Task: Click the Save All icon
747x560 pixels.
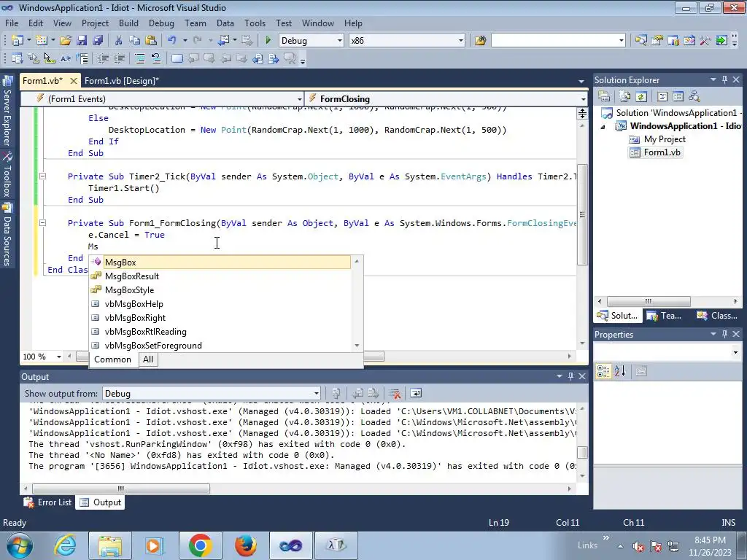Action: 98,41
